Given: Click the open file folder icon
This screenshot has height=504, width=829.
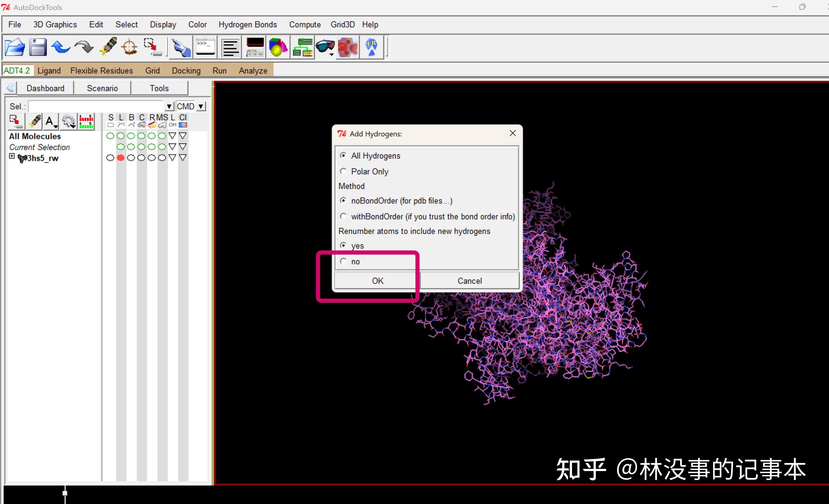Looking at the screenshot, I should [15, 47].
